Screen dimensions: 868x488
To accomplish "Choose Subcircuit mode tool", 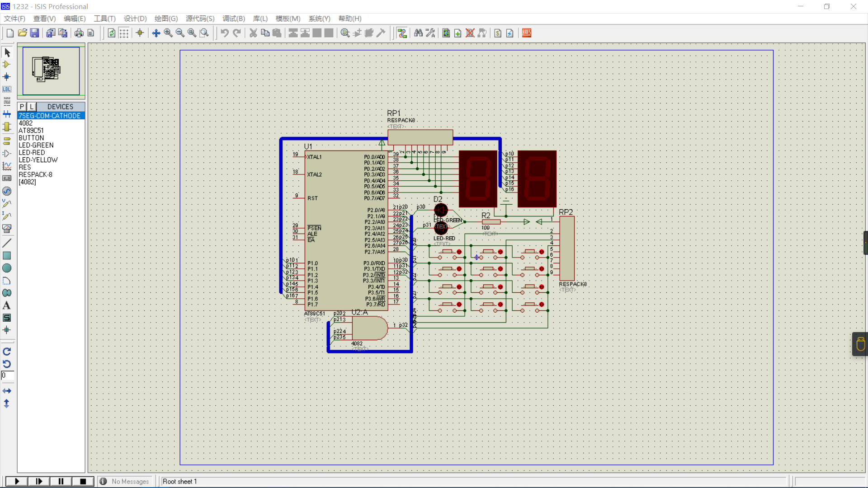I will [7, 127].
